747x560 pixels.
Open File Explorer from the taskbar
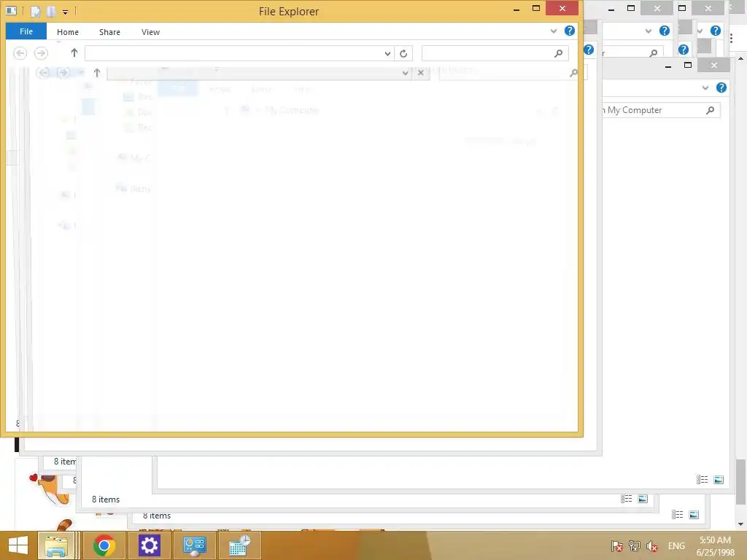coord(55,545)
